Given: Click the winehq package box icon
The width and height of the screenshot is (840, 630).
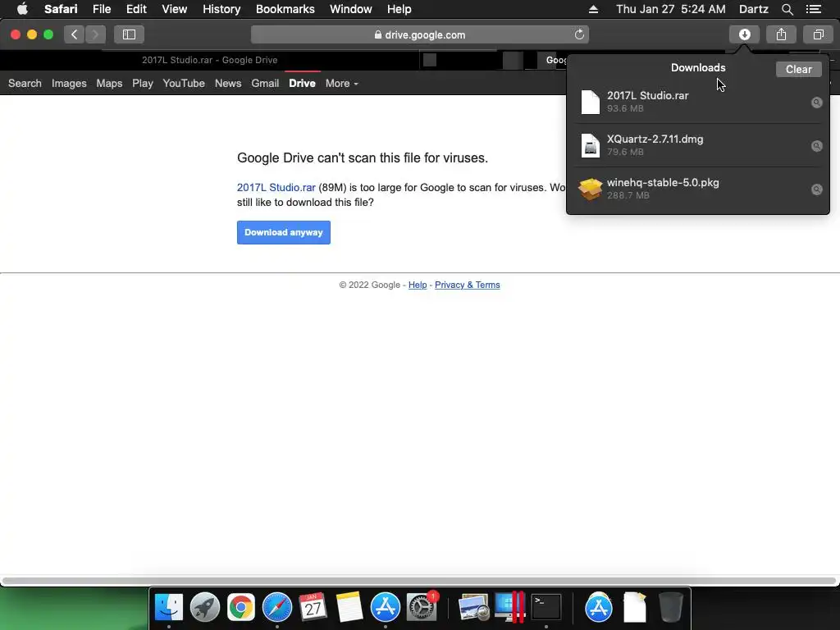Looking at the screenshot, I should pyautogui.click(x=591, y=189).
